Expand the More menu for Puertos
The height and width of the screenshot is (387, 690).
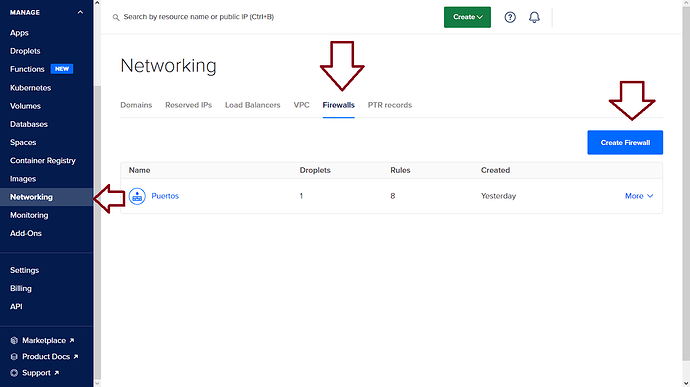click(x=639, y=196)
